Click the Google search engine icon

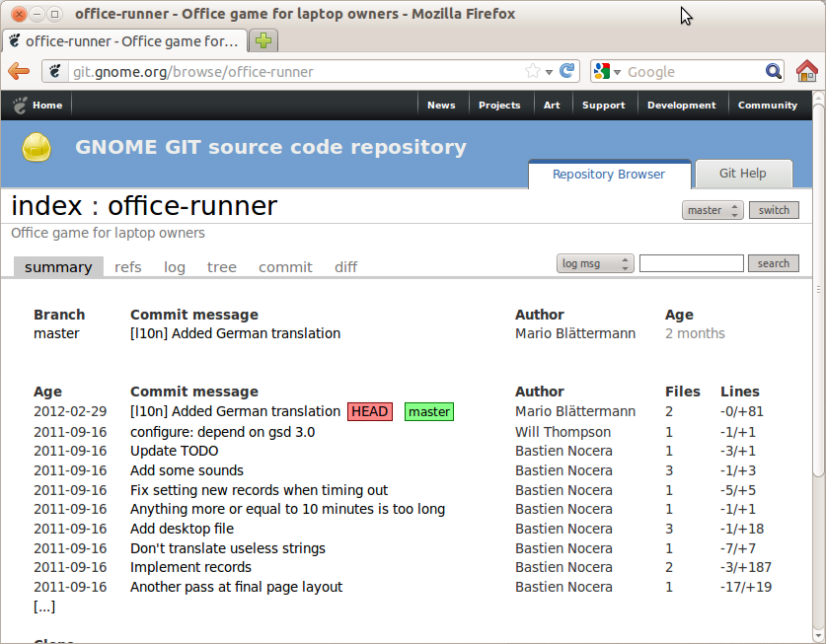(x=602, y=71)
